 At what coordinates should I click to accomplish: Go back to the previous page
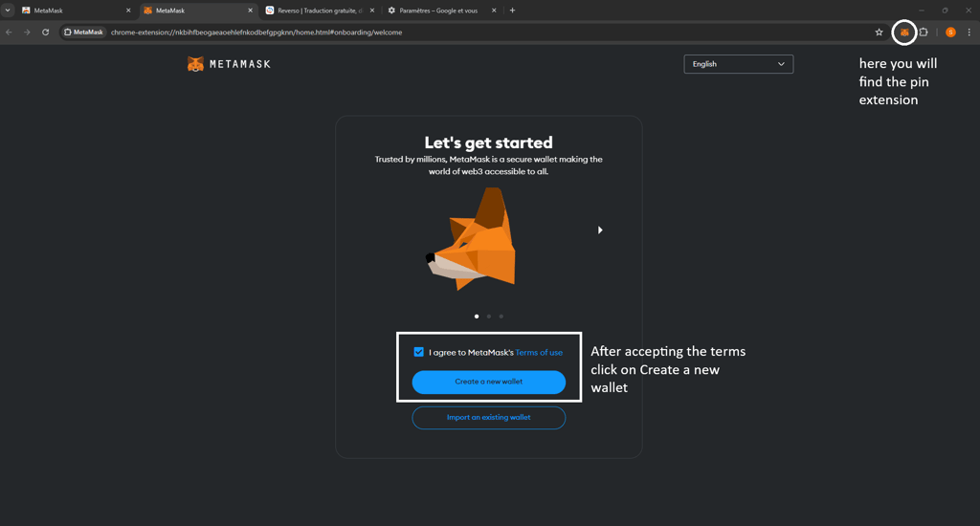(9, 33)
